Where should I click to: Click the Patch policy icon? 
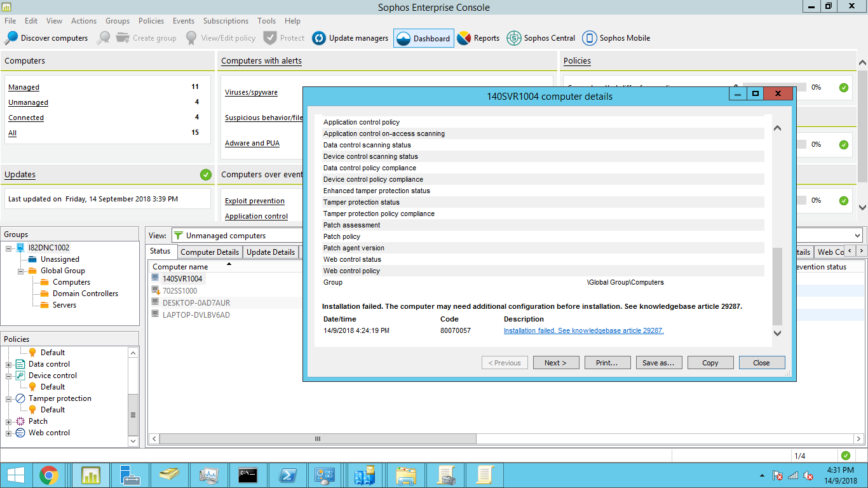point(20,421)
